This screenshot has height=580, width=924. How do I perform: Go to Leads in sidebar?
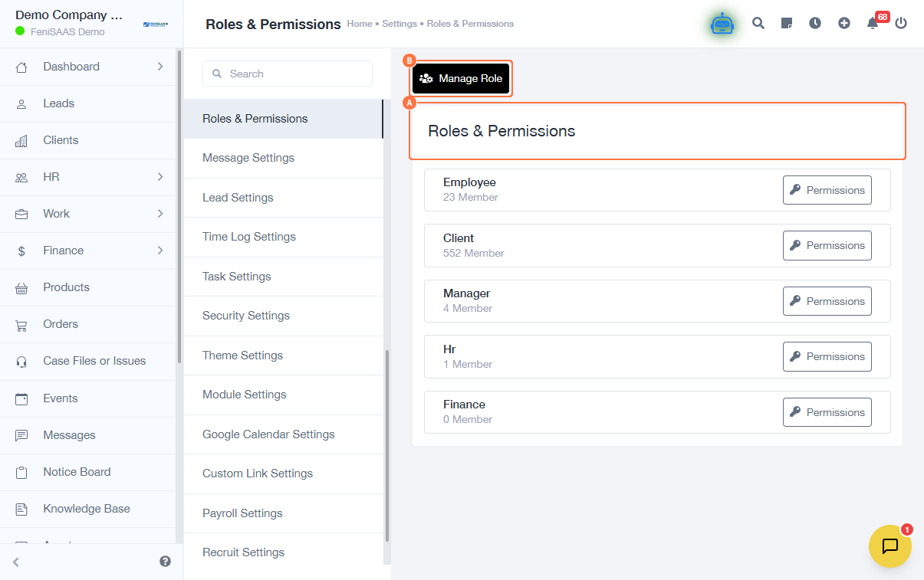[58, 103]
